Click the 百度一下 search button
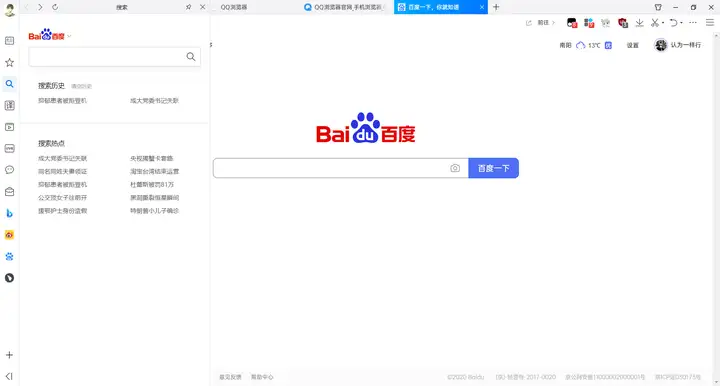Image resolution: width=720 pixels, height=386 pixels. [x=494, y=168]
